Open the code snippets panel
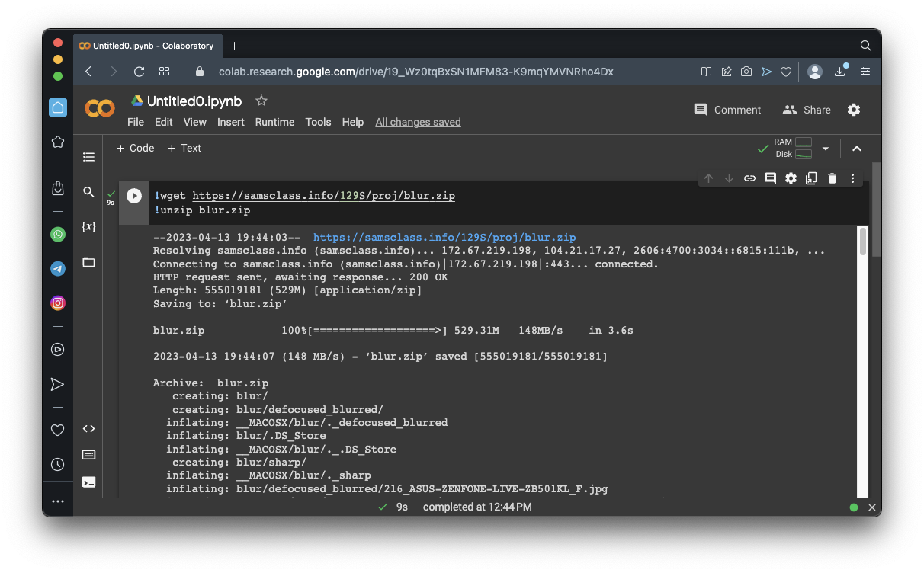This screenshot has width=924, height=573. point(88,429)
